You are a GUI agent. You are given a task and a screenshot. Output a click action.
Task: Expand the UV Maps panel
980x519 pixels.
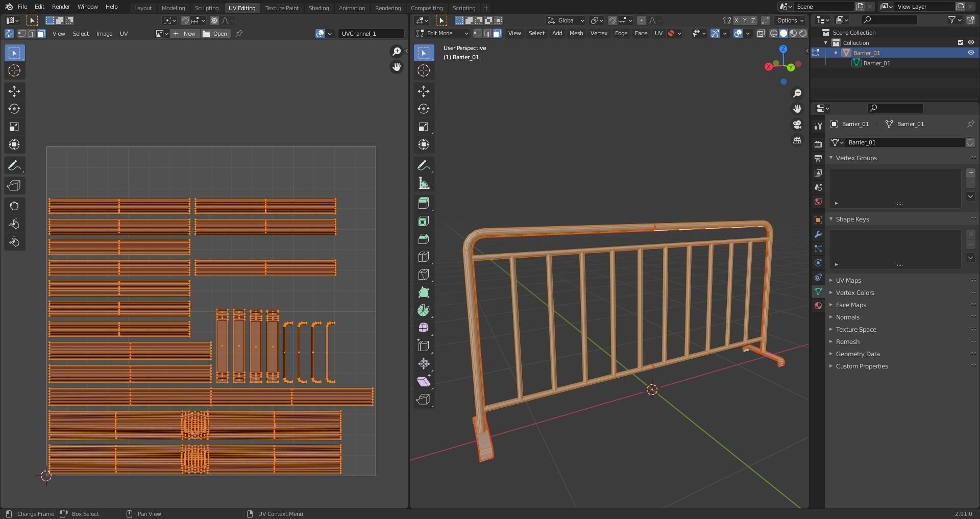[x=848, y=280]
